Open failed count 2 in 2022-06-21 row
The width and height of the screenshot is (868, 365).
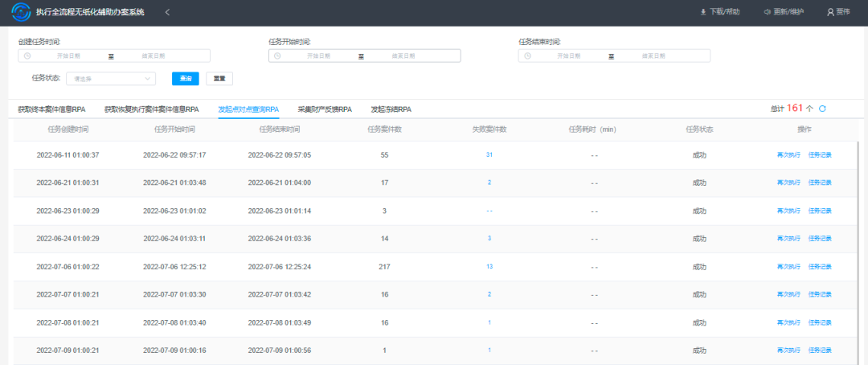tap(489, 182)
